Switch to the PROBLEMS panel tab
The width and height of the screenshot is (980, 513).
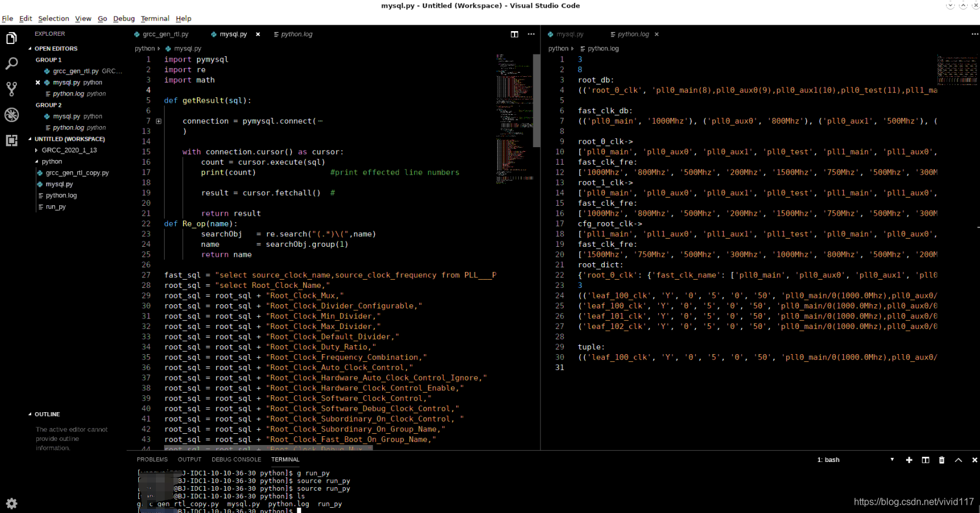point(152,460)
